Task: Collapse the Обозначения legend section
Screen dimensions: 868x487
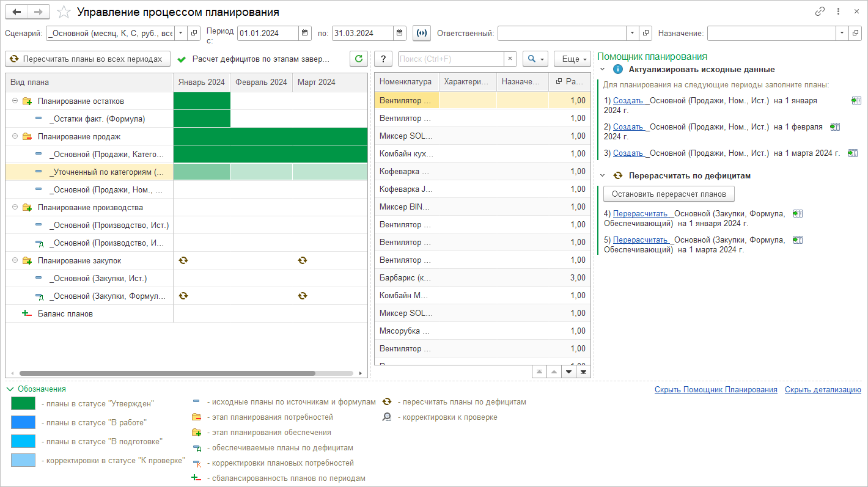Action: (x=10, y=389)
